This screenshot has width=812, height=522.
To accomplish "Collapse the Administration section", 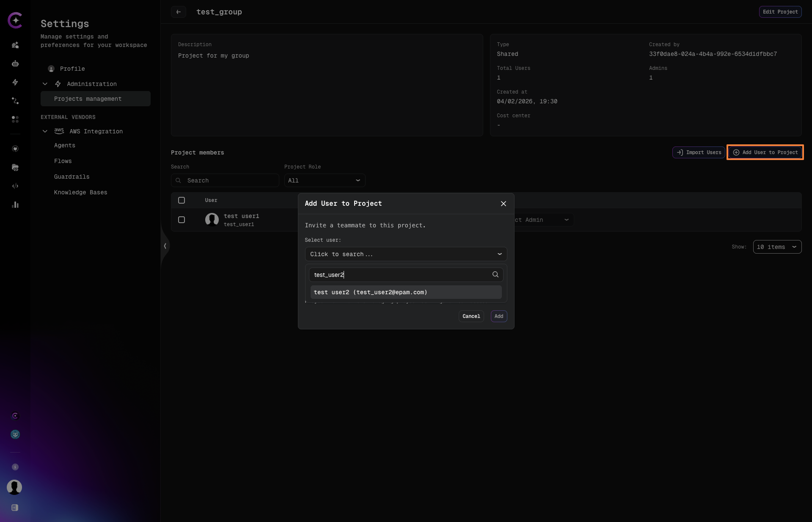I will pos(45,84).
